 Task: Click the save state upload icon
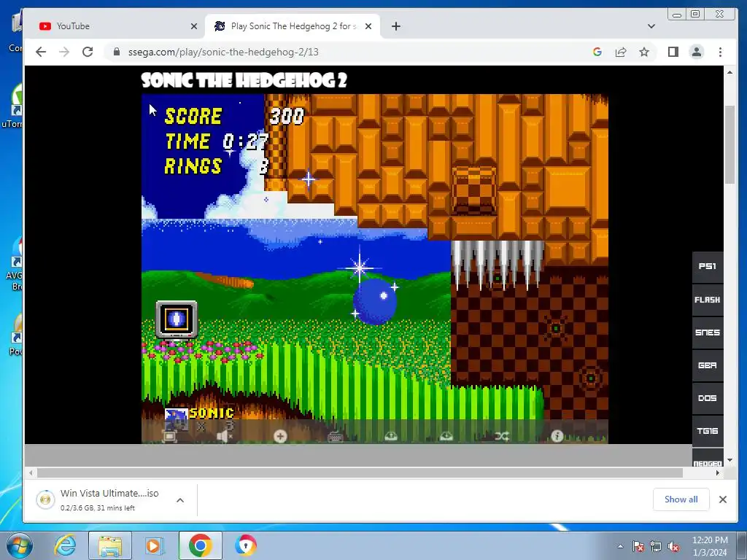[x=391, y=436]
